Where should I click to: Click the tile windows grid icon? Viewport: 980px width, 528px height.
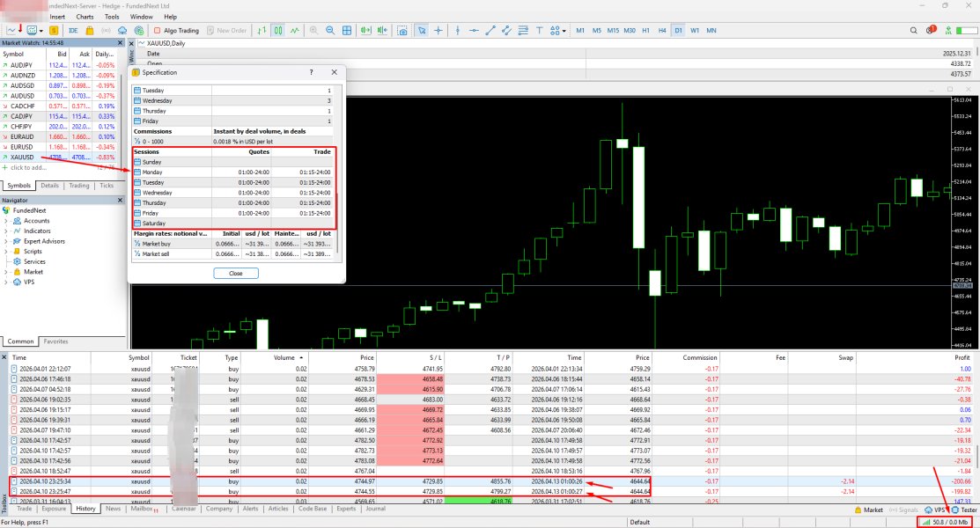tap(348, 30)
